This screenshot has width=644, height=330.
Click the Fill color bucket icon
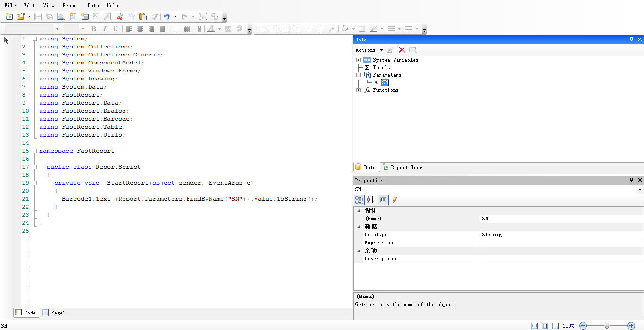(345, 29)
